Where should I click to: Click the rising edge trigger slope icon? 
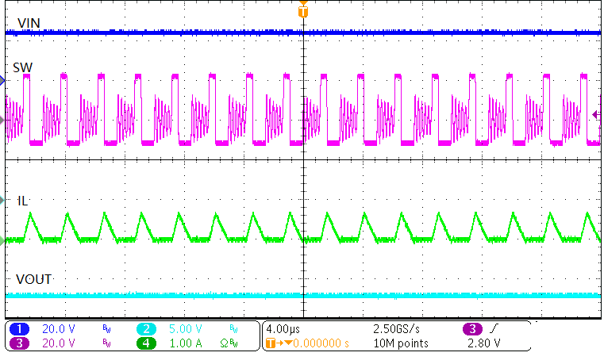494,329
